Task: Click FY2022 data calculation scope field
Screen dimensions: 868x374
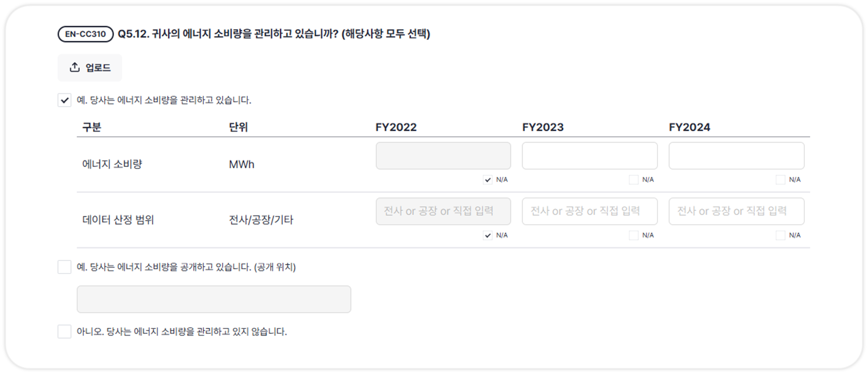Action: click(443, 211)
